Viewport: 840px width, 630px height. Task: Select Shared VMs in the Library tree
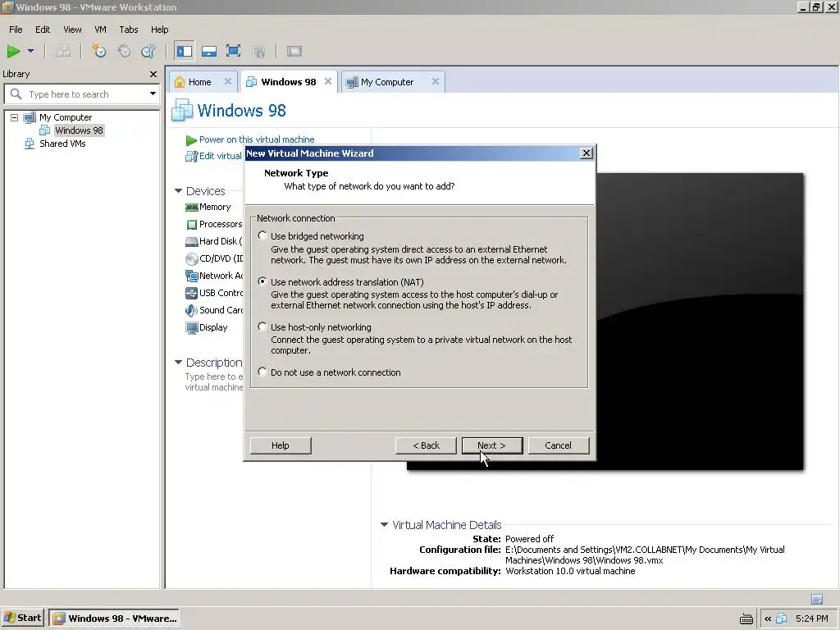click(x=62, y=144)
